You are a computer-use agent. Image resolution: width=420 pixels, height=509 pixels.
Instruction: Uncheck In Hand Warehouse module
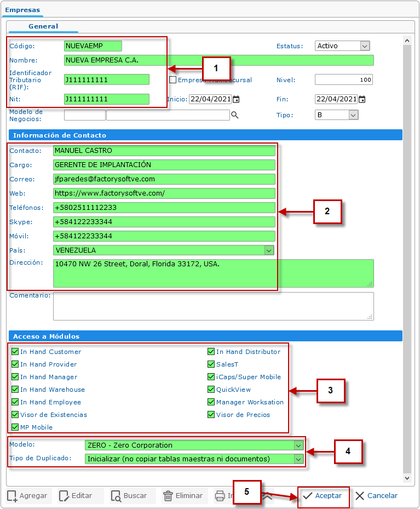[15, 389]
